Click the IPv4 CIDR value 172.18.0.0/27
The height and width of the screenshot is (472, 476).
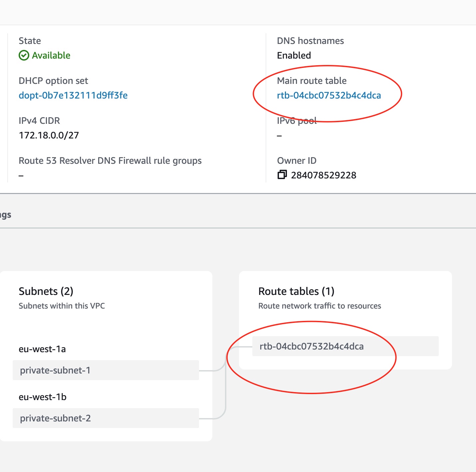pyautogui.click(x=49, y=135)
